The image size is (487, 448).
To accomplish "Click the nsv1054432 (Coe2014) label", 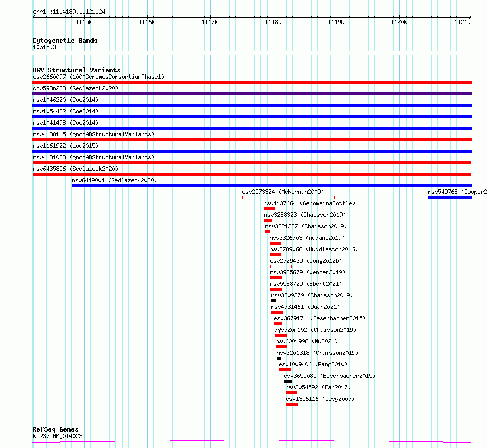I will pos(66,111).
